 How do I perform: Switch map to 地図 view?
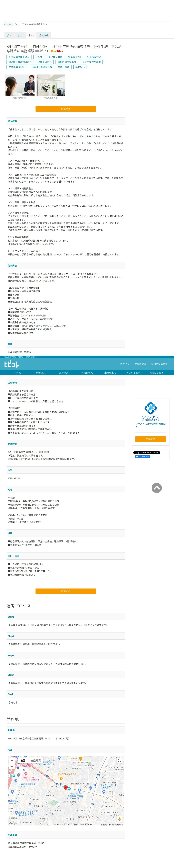tap(23, 761)
